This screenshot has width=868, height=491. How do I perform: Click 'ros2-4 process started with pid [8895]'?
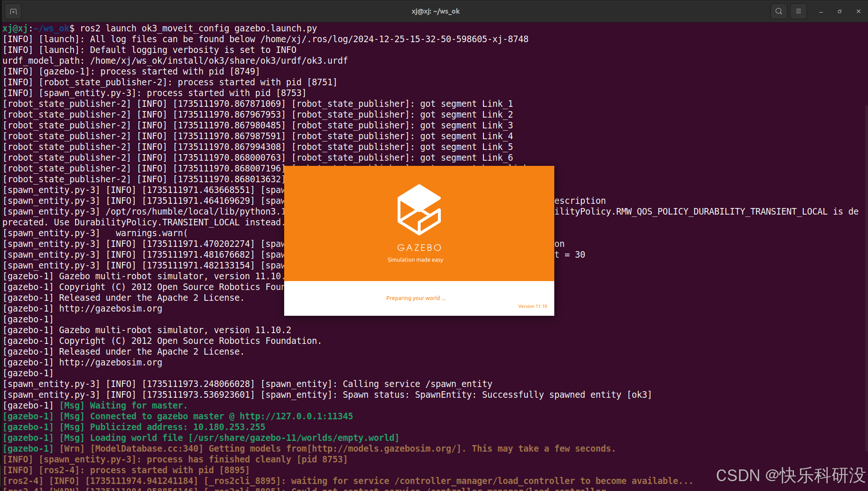[126, 470]
